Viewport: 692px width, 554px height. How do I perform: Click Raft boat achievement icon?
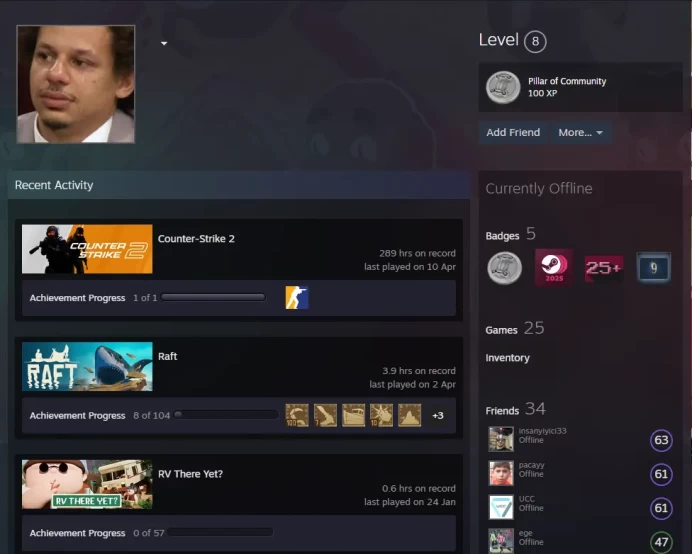(x=354, y=415)
